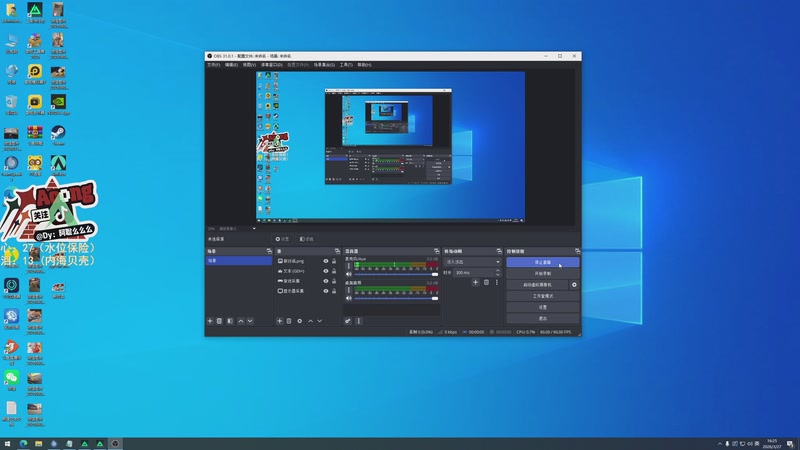This screenshot has width=800, height=450.
Task: Open the Windows Start menu
Action: [7, 444]
